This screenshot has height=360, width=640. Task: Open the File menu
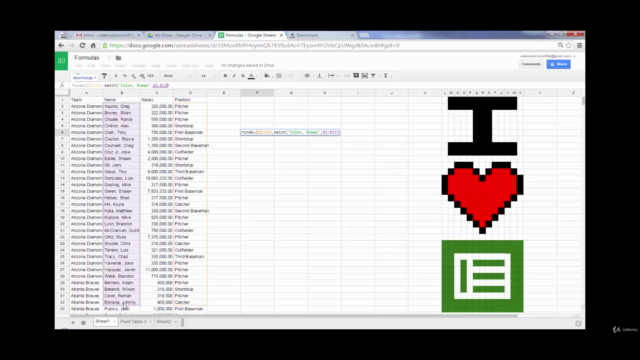click(x=78, y=66)
